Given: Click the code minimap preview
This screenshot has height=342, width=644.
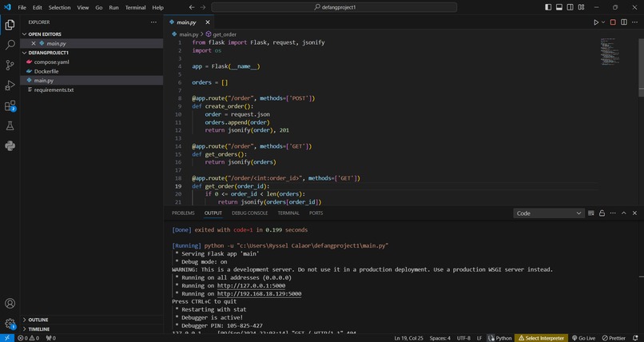Looking at the screenshot, I should [610, 51].
